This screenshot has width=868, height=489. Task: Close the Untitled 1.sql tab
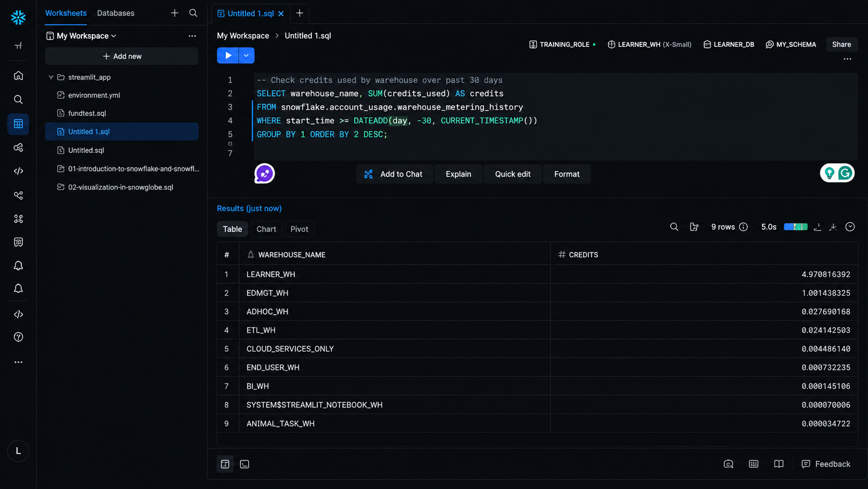coord(281,14)
